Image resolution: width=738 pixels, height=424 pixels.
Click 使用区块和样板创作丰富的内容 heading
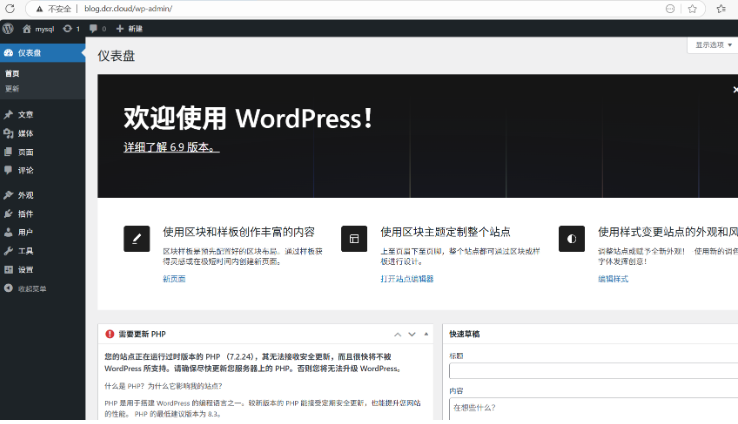[x=239, y=232]
